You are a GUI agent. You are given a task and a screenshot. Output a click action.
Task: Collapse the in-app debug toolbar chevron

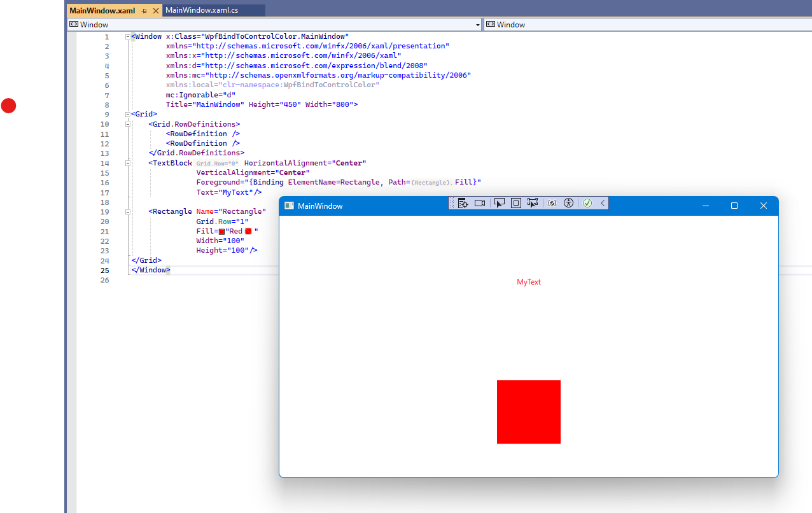603,203
